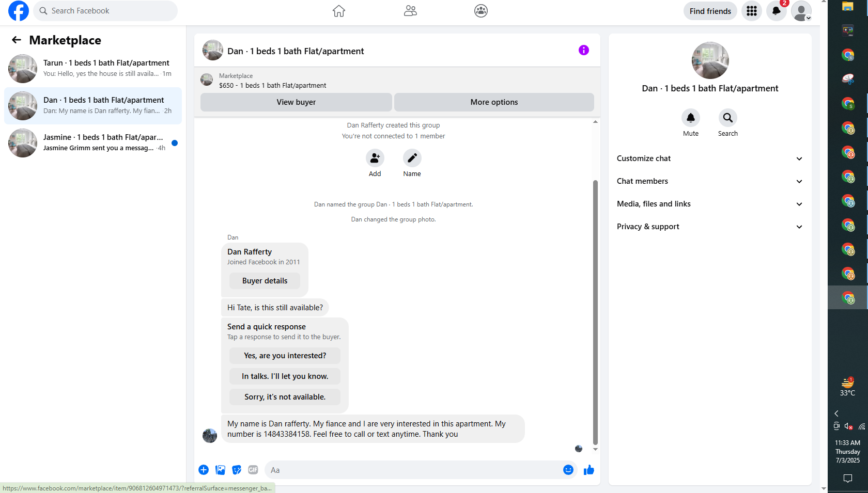Click the chat header title text

(296, 51)
